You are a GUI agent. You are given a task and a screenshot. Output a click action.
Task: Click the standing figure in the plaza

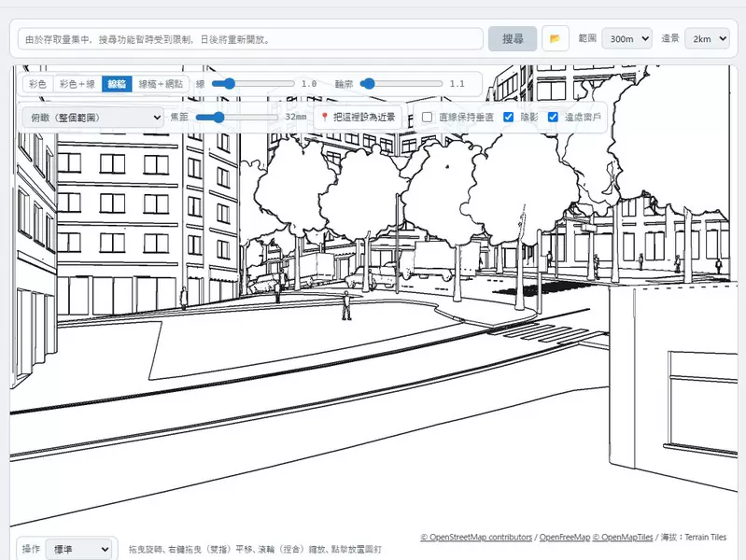(x=346, y=305)
